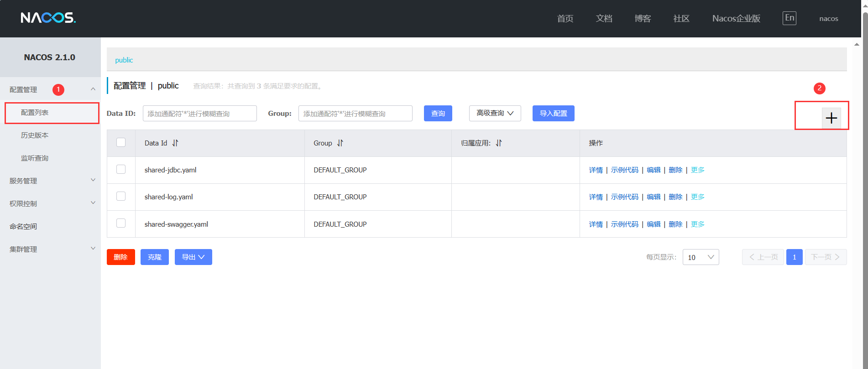Click the 查询 search button
Screen dimensions: 868x369
click(438, 114)
